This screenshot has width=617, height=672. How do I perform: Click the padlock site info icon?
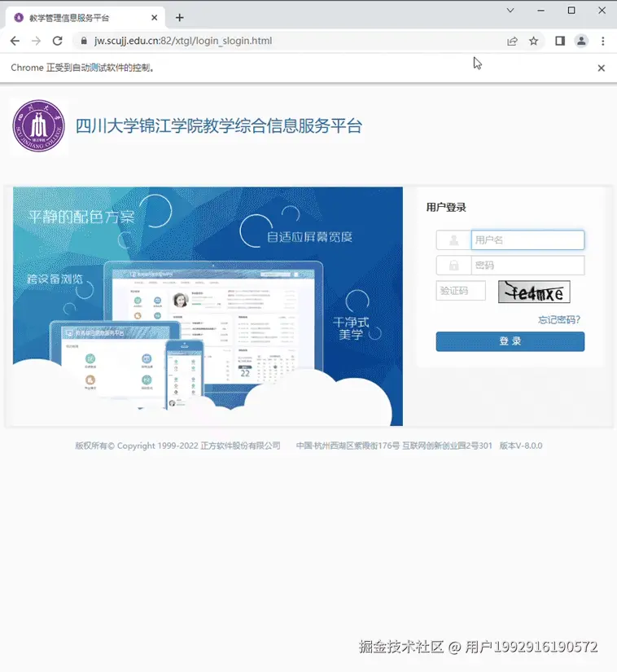coord(85,41)
